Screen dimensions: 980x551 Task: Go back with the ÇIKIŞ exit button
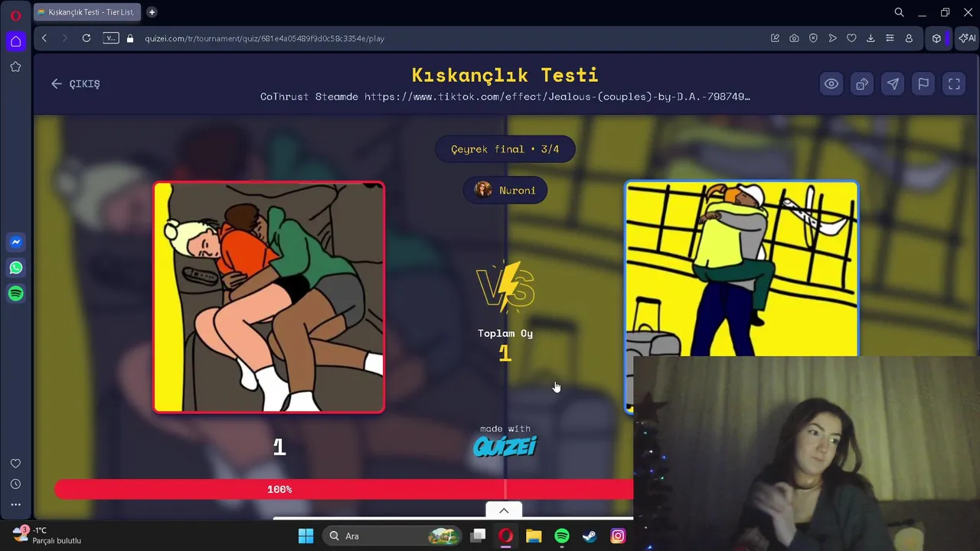point(76,84)
